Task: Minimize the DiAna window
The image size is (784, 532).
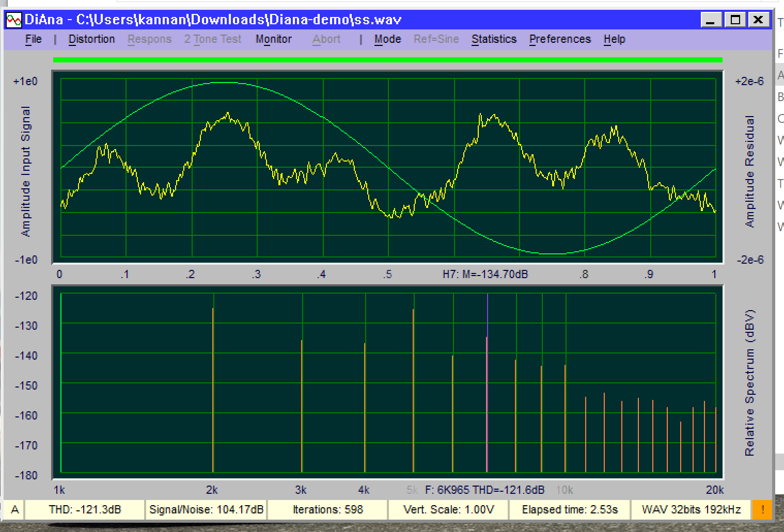Action: 711,20
